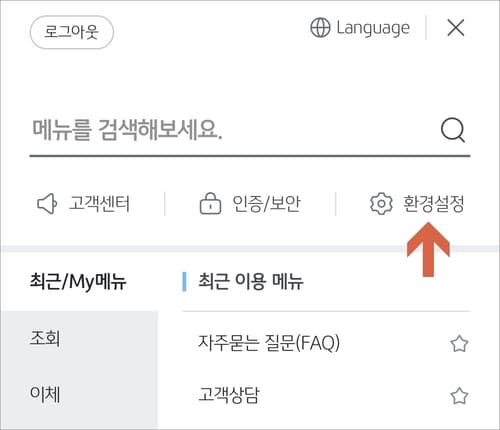500x430 pixels.
Task: Open 자주묻는 질문(FAQ) menu entry
Action: coord(269,343)
